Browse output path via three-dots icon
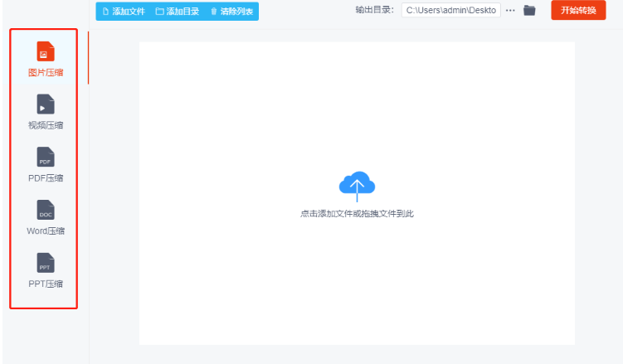 click(510, 10)
